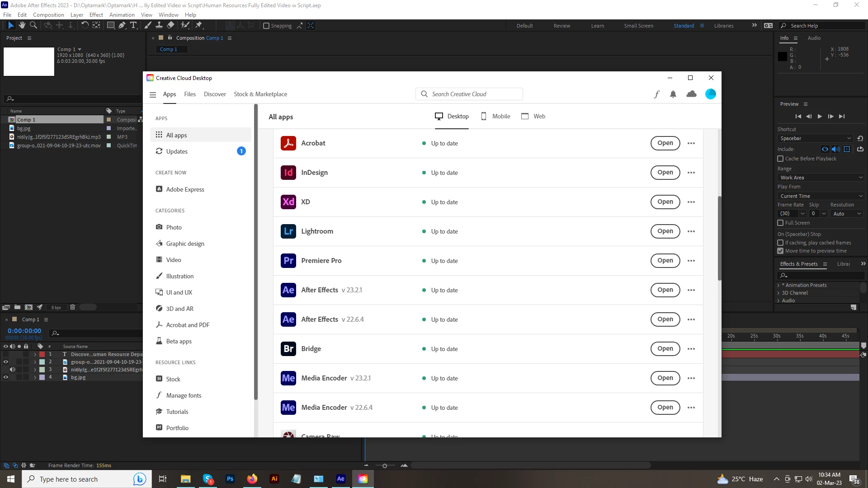Viewport: 868px width, 488px height.
Task: Open the Updates section
Action: [x=177, y=151]
